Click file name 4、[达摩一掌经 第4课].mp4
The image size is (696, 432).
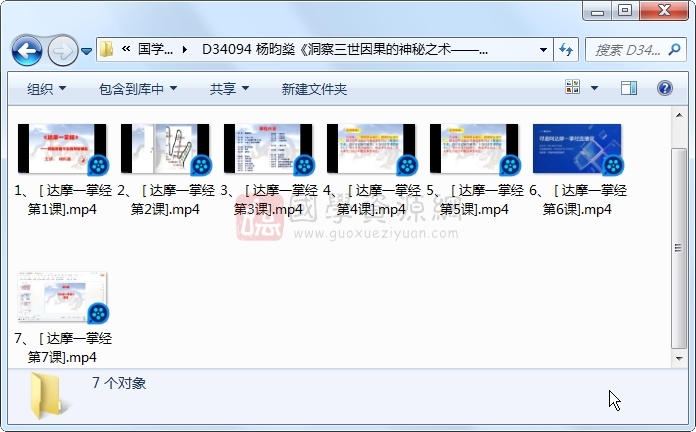pyautogui.click(x=372, y=200)
